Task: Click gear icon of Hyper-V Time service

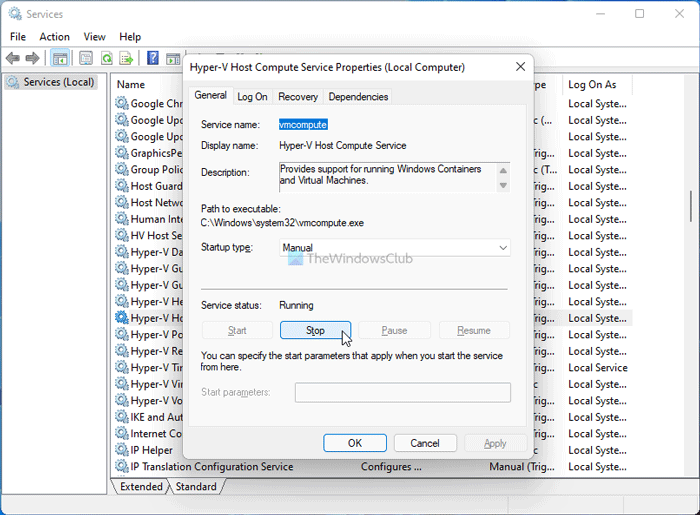Action: (122, 367)
